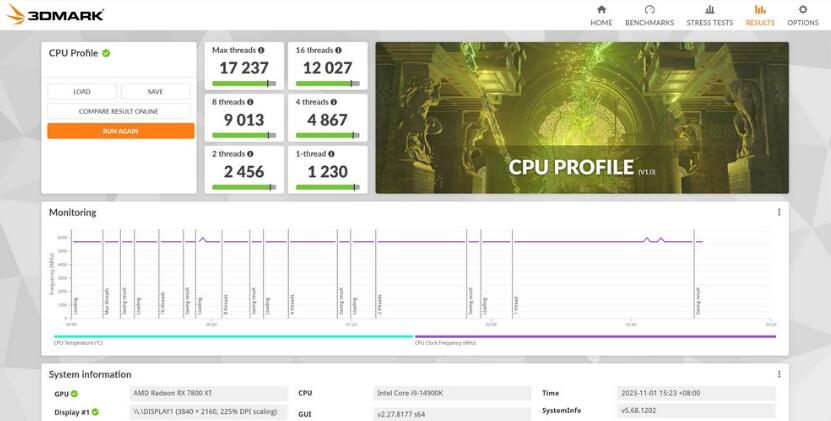Run the benchmark again

coord(120,131)
